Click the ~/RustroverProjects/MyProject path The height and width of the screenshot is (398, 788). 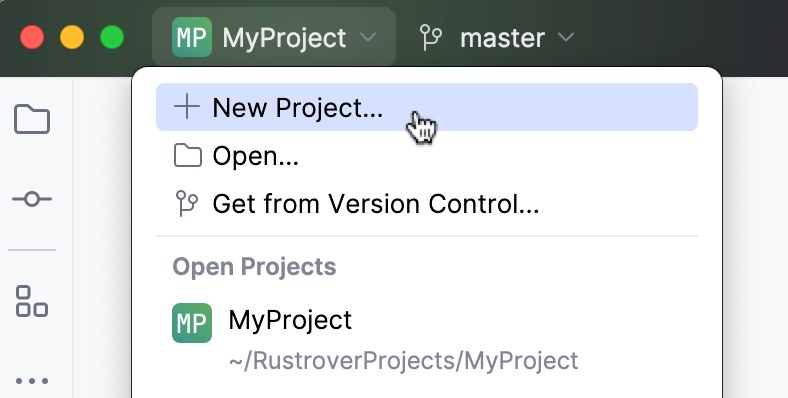point(403,361)
